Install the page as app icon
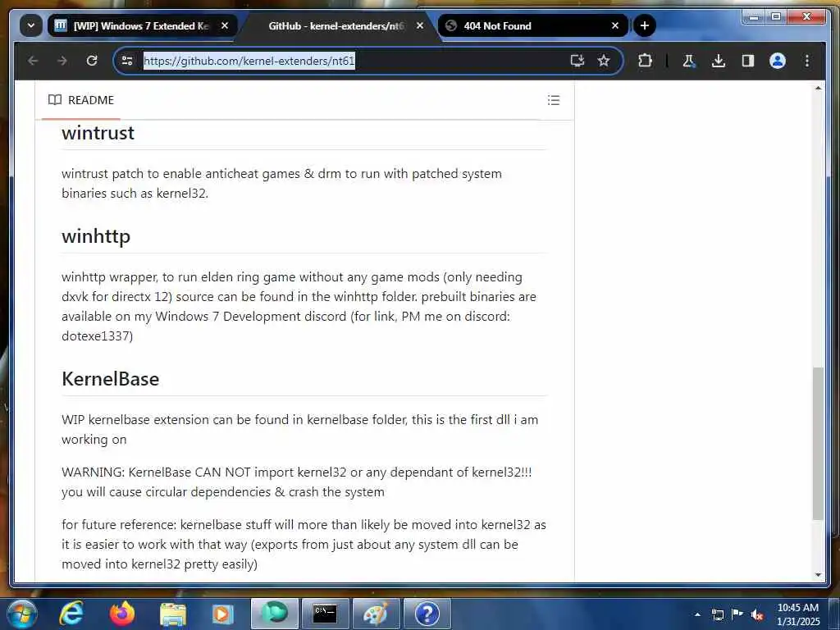 (577, 61)
